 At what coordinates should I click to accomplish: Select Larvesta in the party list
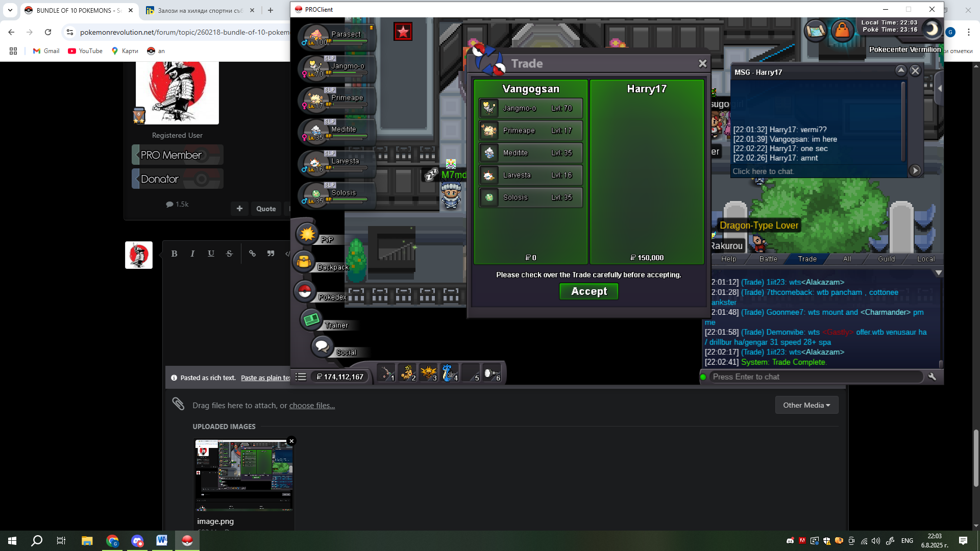point(337,163)
